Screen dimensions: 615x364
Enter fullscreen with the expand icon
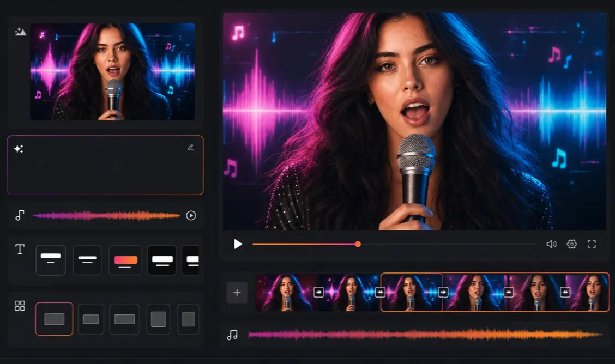pos(592,244)
